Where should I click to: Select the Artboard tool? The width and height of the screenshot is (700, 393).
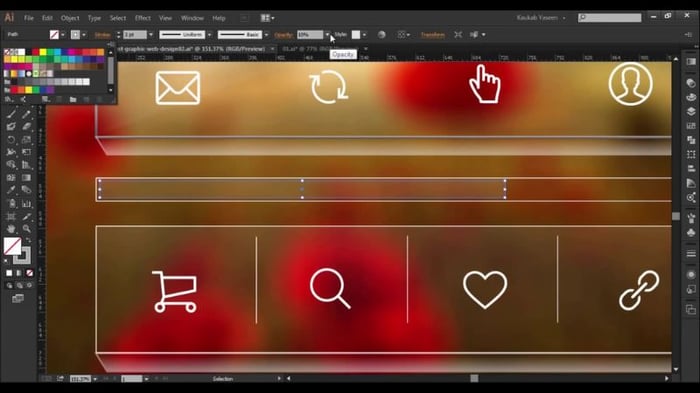(x=11, y=217)
